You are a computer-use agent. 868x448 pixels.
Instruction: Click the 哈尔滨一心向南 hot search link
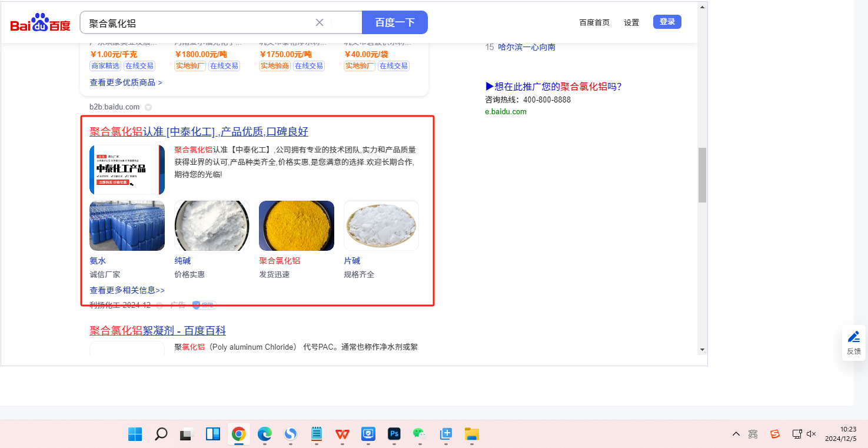[527, 47]
